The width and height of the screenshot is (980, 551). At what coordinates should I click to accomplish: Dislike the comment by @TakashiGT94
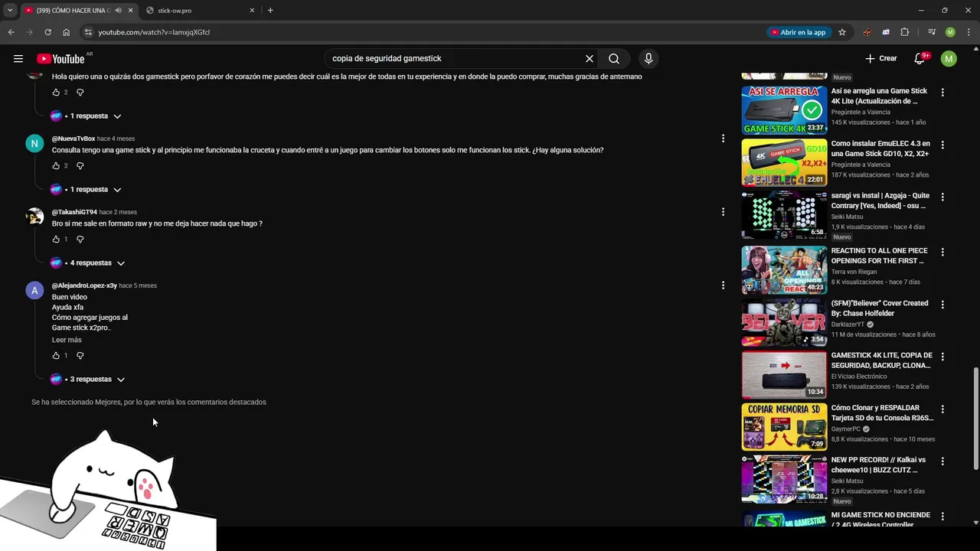80,240
